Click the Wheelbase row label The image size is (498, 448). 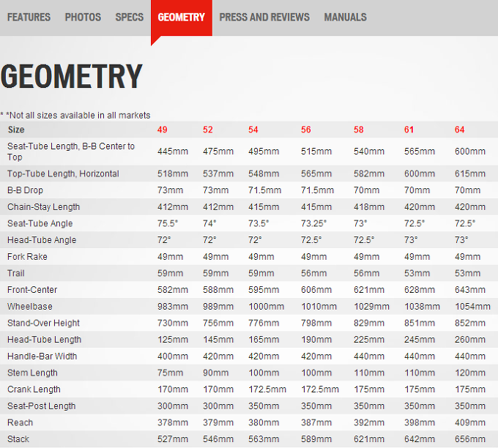(30, 307)
